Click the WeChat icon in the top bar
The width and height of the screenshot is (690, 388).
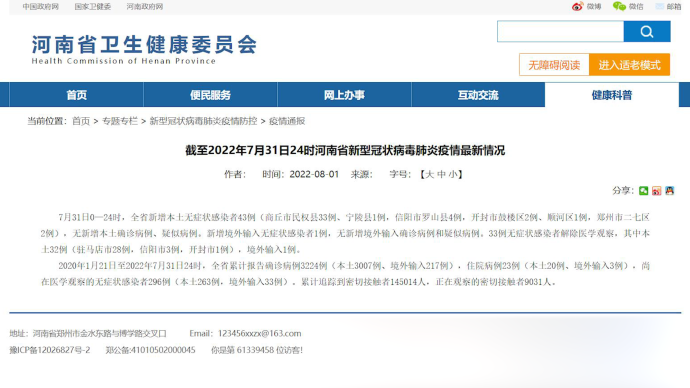619,6
